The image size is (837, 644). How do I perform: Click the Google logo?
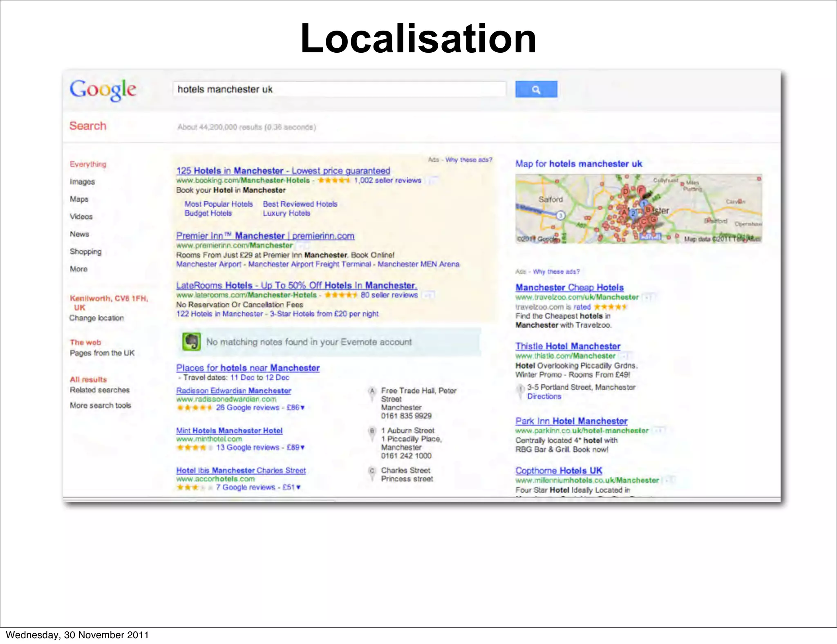pos(103,90)
